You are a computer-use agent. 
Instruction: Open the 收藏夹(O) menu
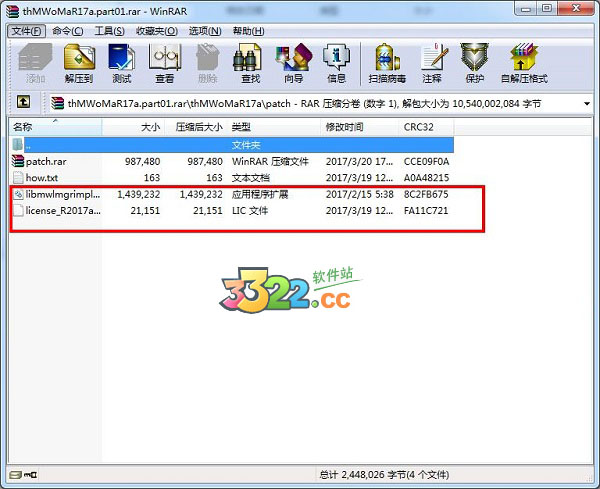[157, 31]
